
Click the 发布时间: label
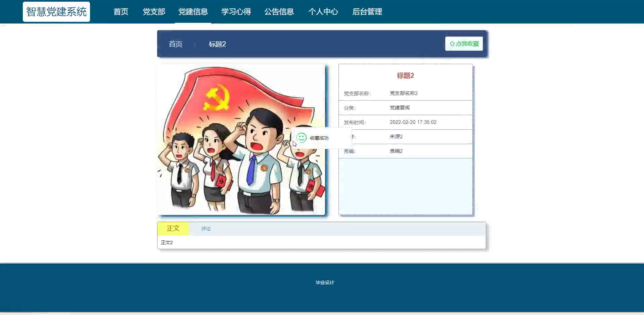tap(355, 122)
